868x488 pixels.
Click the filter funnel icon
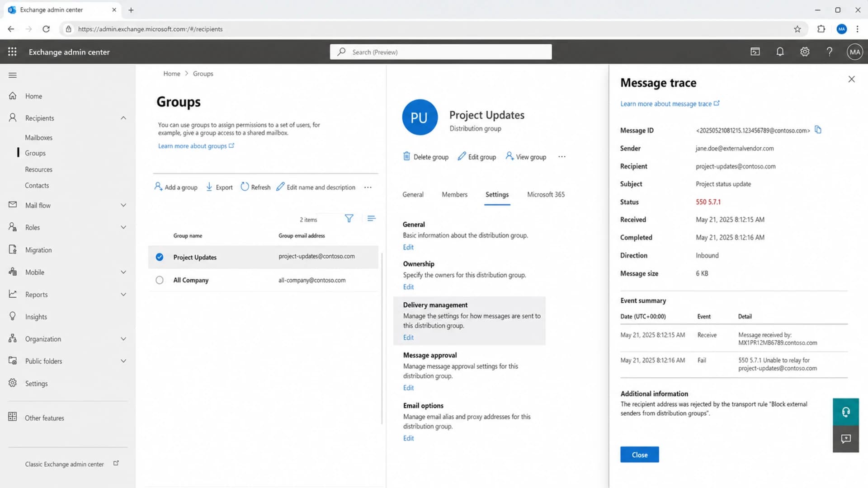[349, 219]
